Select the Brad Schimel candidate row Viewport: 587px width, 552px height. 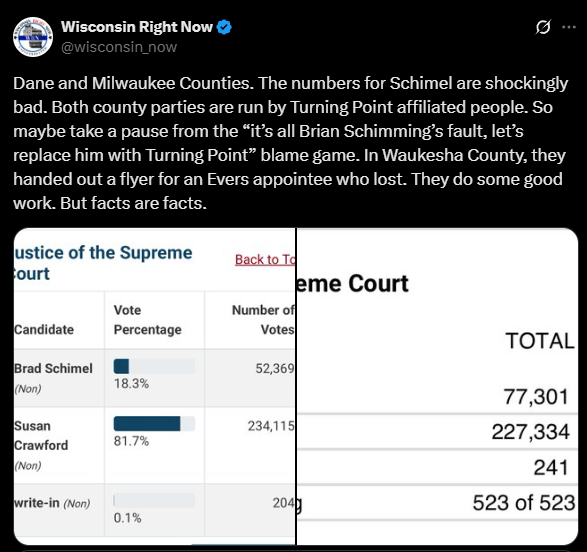155,378
